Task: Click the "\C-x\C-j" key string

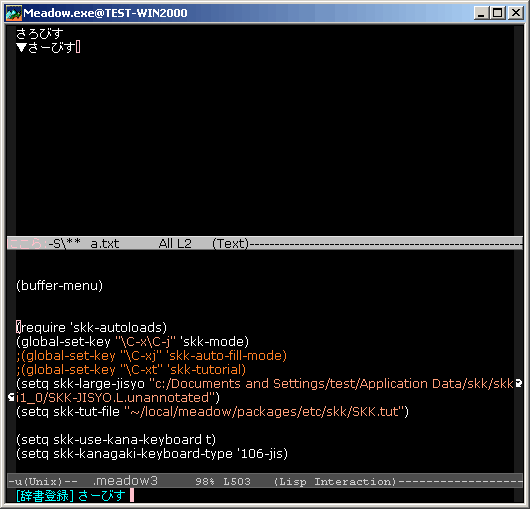Action: click(x=145, y=342)
